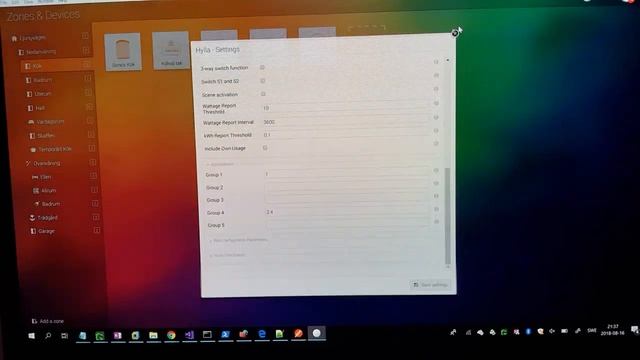Click the volume icon in system tray
The height and width of the screenshot is (360, 640).
(x=552, y=331)
